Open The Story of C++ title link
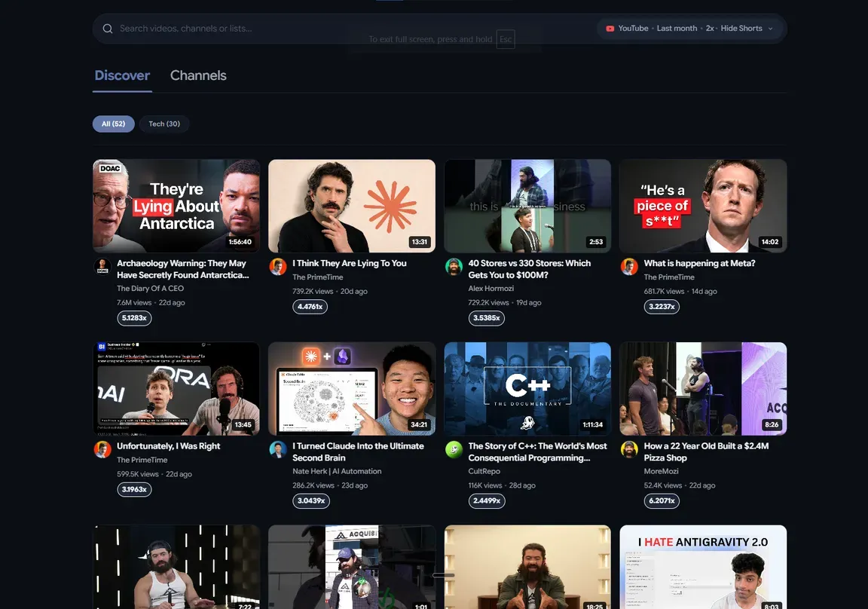This screenshot has width=868, height=609. coord(537,451)
